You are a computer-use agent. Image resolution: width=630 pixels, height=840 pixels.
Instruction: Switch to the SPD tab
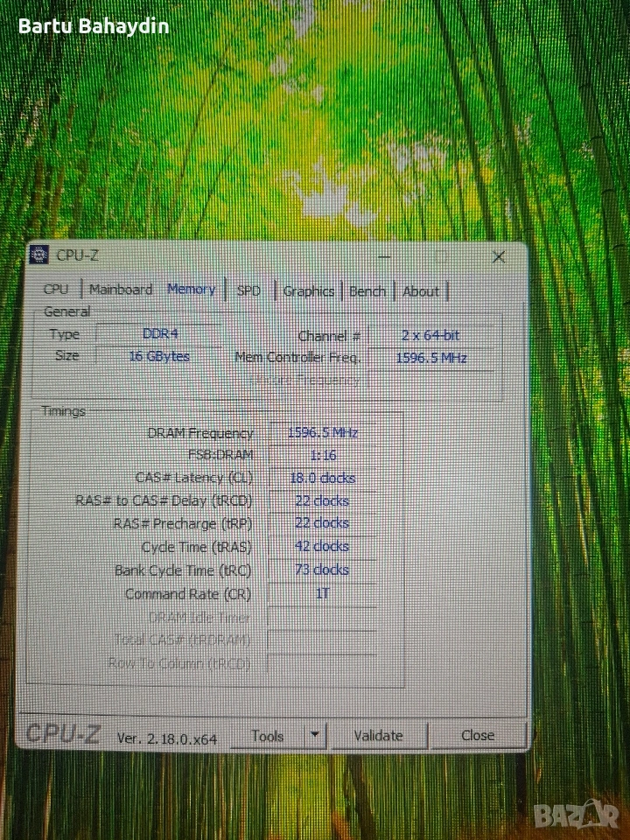(x=248, y=290)
